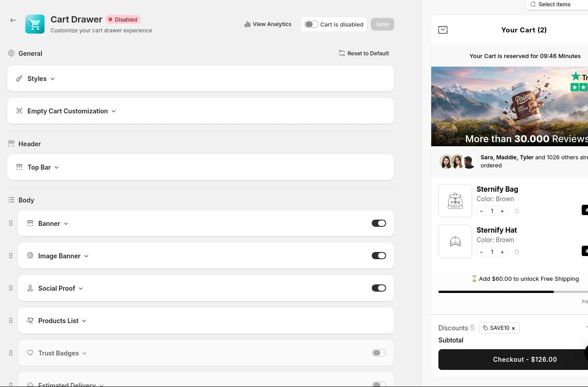
Task: Turn off the Image Banner toggle
Action: coord(379,256)
